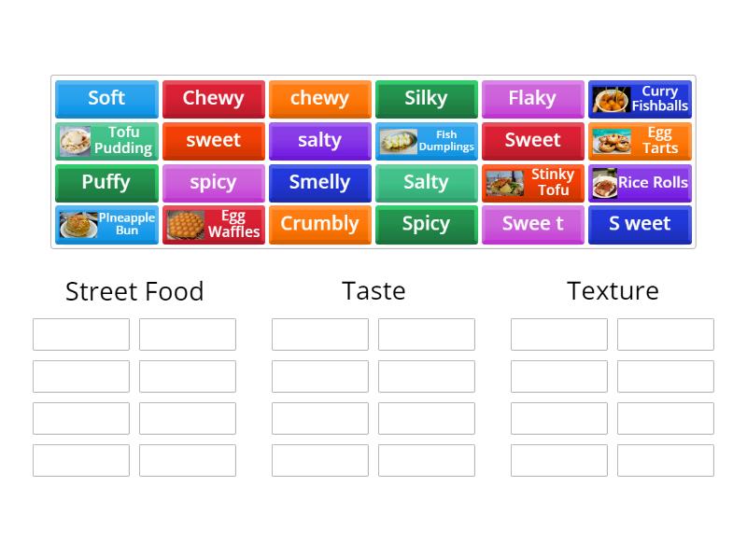Select the Pineapple Bun picture tile
The image size is (747, 560).
tap(106, 225)
